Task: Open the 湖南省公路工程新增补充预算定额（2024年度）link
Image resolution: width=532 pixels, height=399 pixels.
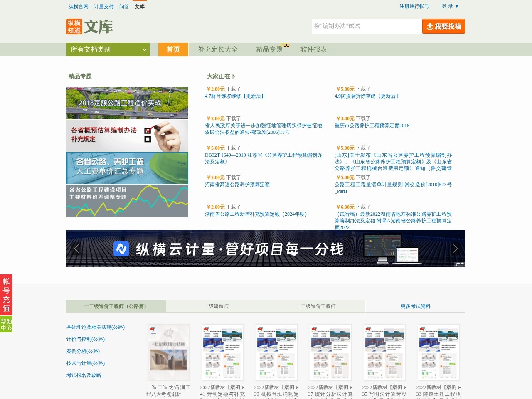Action: 257,214
